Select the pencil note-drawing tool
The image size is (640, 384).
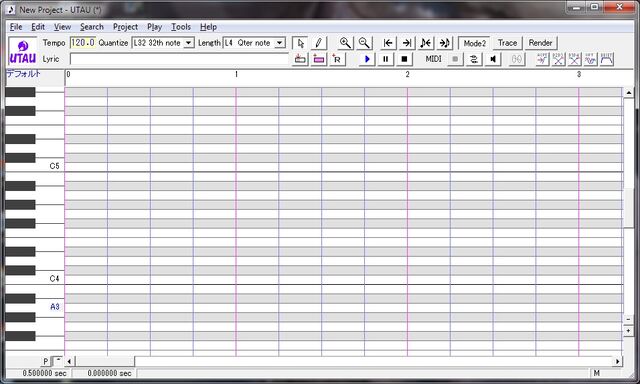(x=319, y=43)
